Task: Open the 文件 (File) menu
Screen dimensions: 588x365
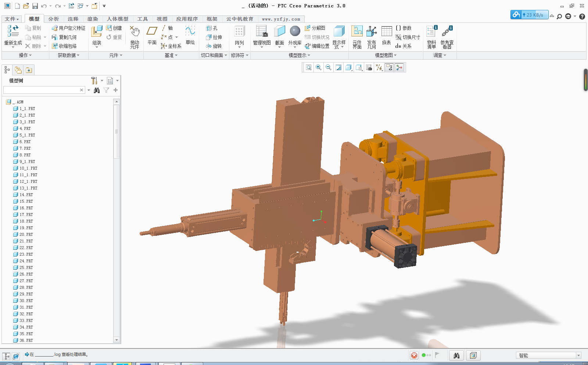Action: (x=12, y=19)
